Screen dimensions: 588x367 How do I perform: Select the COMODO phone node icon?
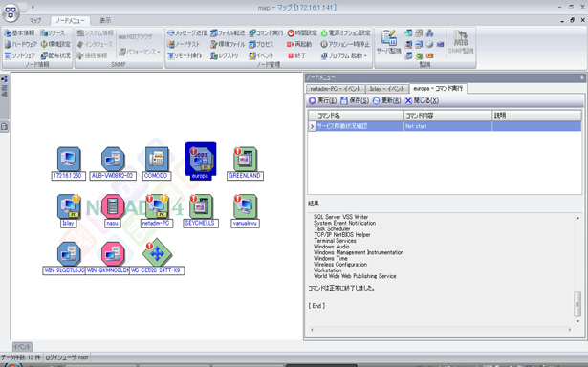point(157,159)
